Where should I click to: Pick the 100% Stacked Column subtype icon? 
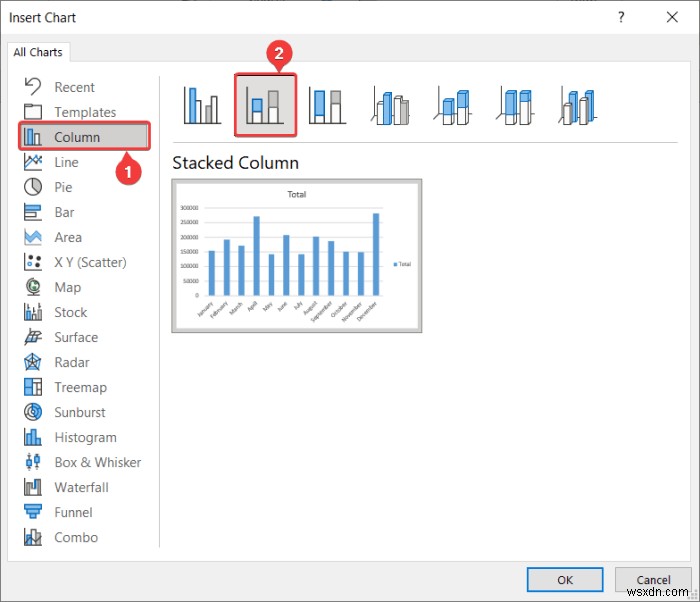[327, 105]
